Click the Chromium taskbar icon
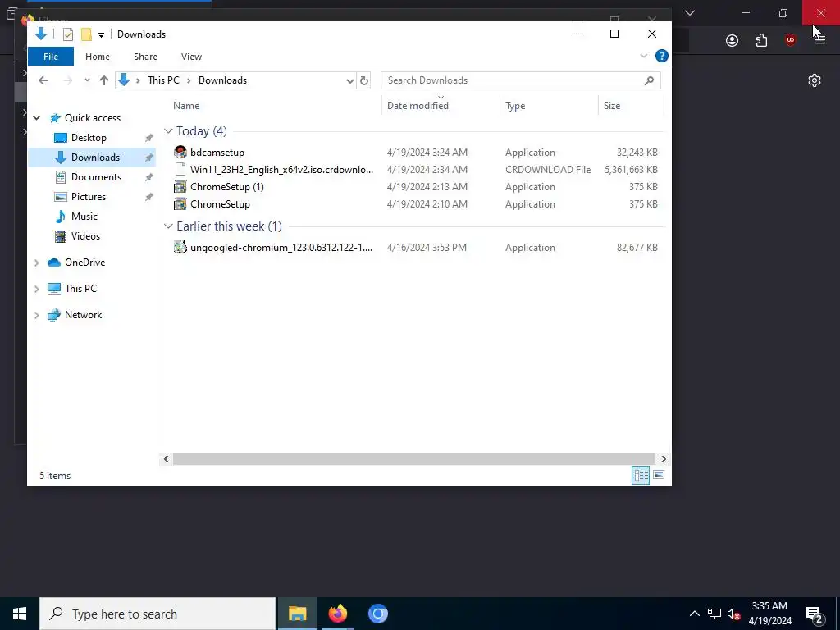This screenshot has width=840, height=630. (x=377, y=614)
